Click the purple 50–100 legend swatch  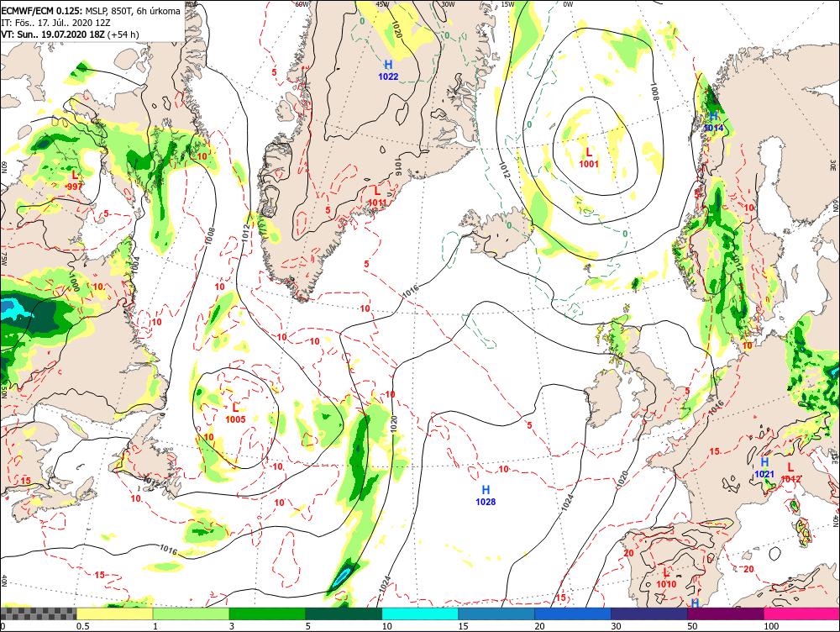(726, 614)
